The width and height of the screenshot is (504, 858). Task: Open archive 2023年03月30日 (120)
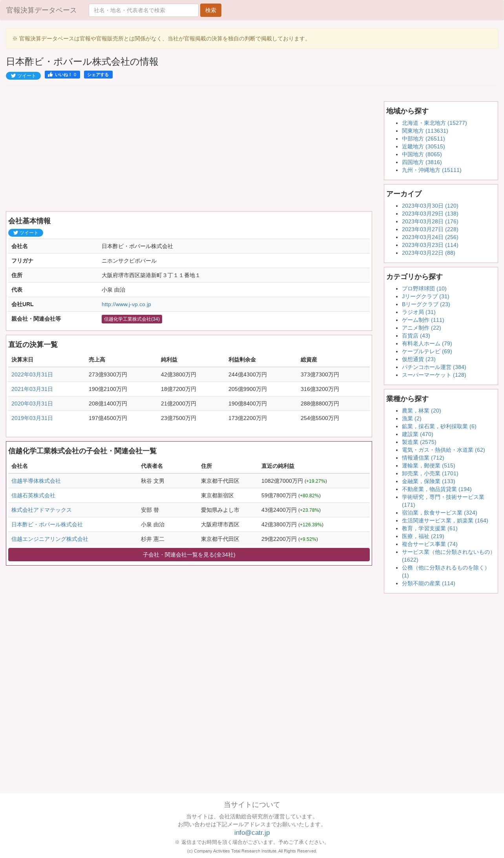point(430,206)
